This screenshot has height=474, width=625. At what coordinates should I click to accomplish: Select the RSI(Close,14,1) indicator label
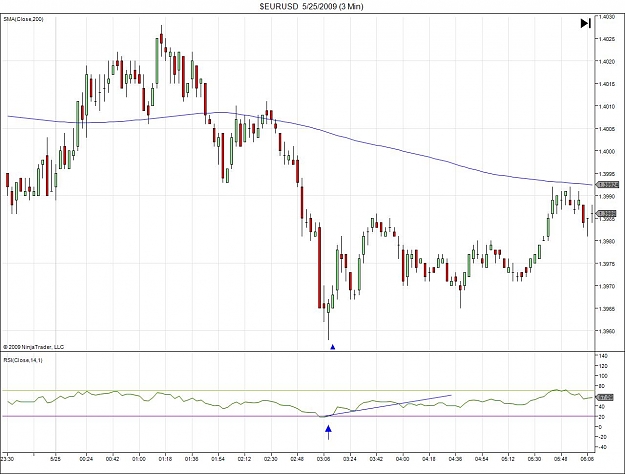point(23,360)
